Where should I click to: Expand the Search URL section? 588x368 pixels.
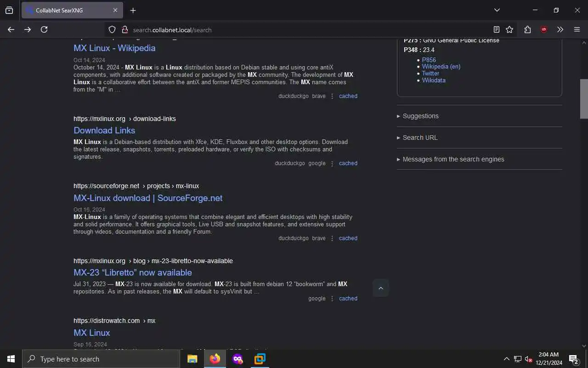coord(479,138)
